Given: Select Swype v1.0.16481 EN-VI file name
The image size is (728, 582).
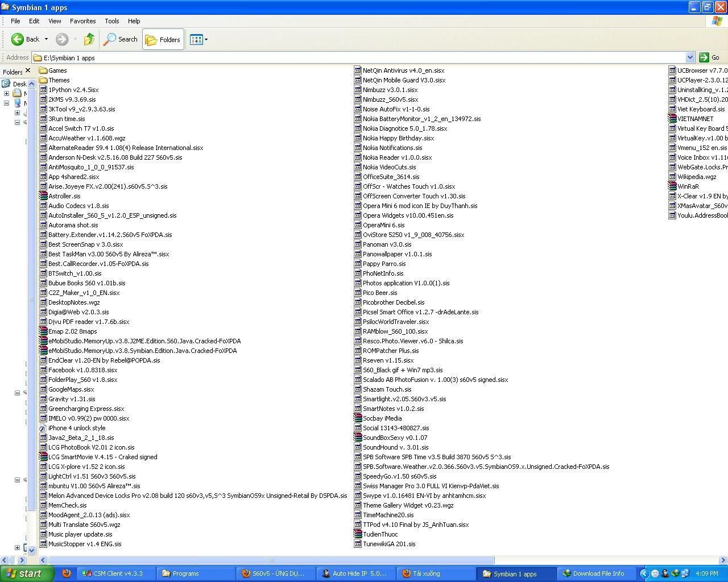Looking at the screenshot, I should [424, 496].
